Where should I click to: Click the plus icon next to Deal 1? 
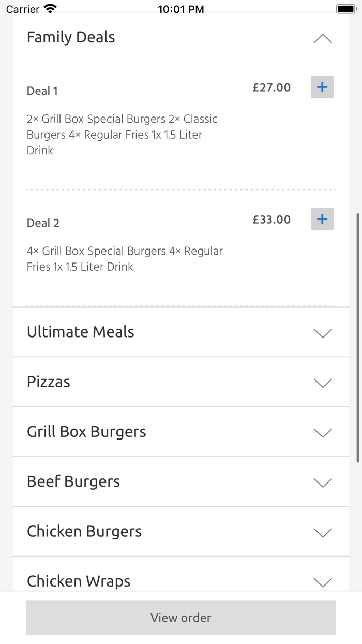pyautogui.click(x=322, y=87)
